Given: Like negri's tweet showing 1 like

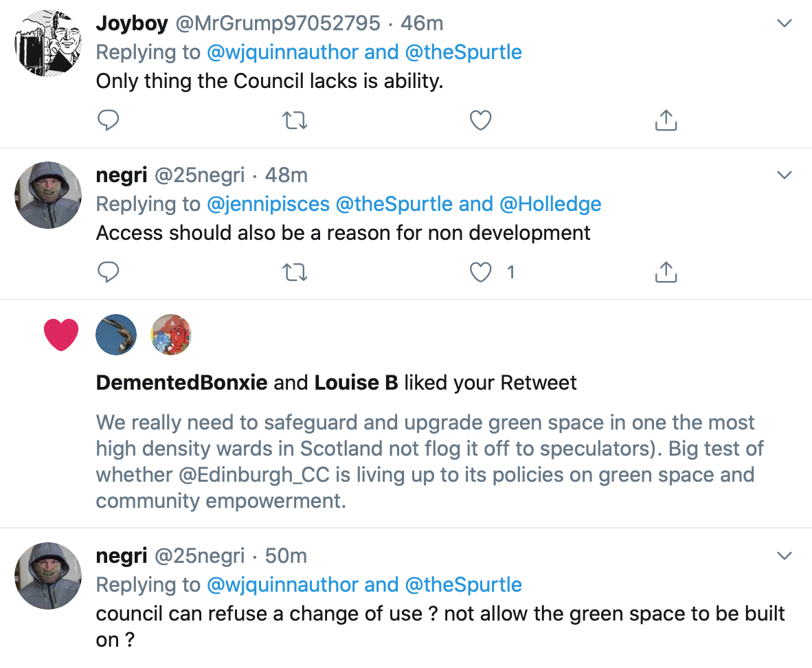Looking at the screenshot, I should click(x=481, y=272).
